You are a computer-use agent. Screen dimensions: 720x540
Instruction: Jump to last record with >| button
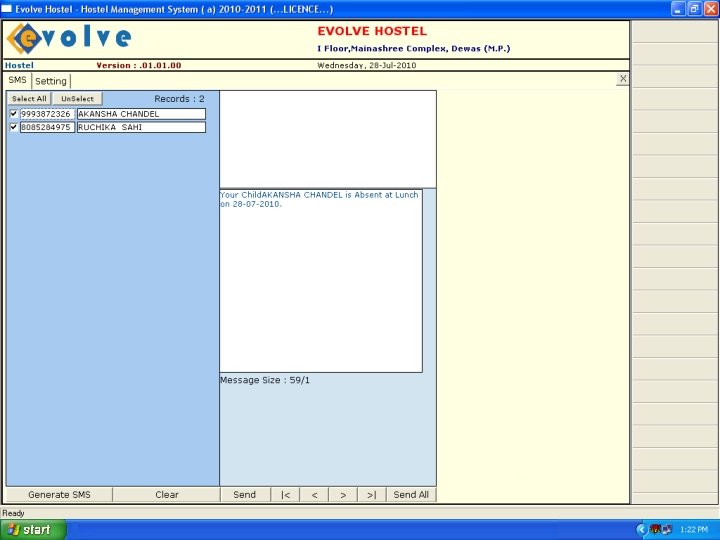(372, 495)
